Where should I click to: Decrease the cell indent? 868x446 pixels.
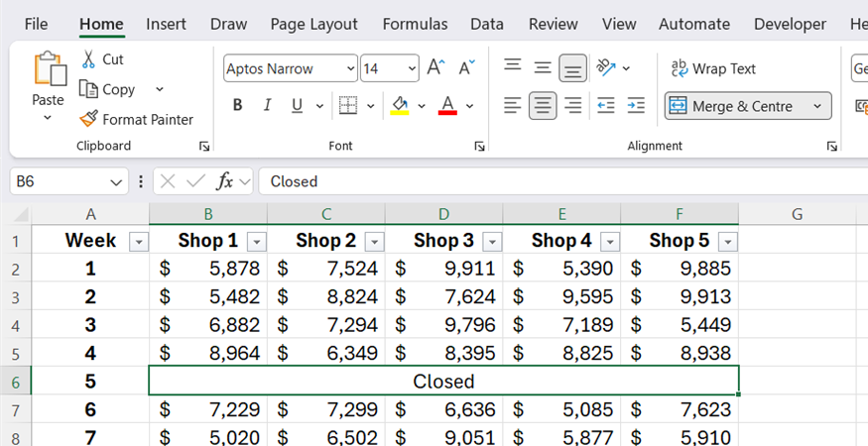605,105
